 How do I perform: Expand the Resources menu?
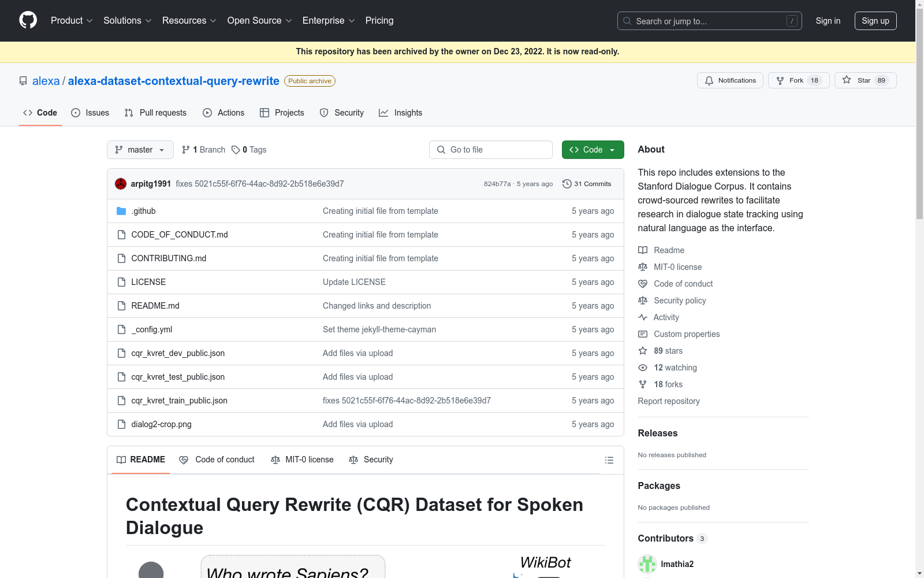click(189, 20)
